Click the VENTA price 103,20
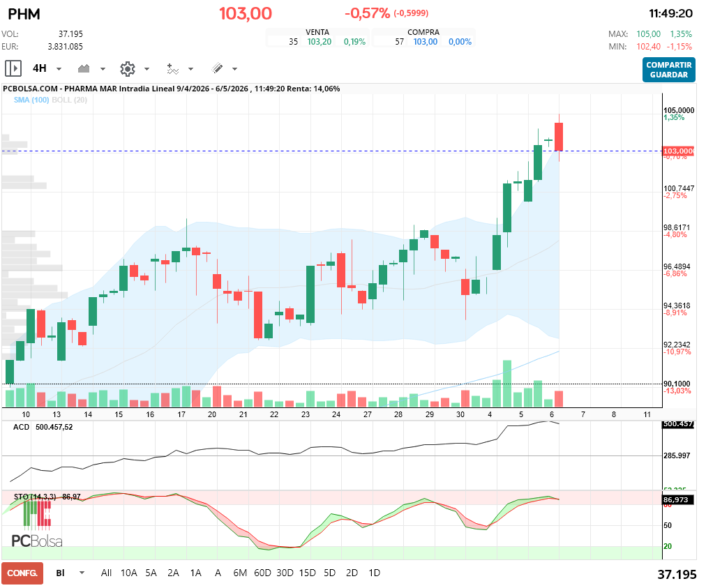The image size is (706, 588). 320,42
